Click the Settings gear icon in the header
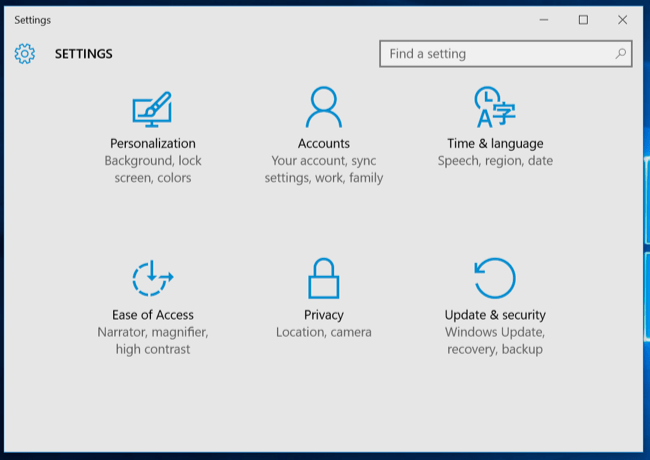650x460 pixels. [x=25, y=54]
